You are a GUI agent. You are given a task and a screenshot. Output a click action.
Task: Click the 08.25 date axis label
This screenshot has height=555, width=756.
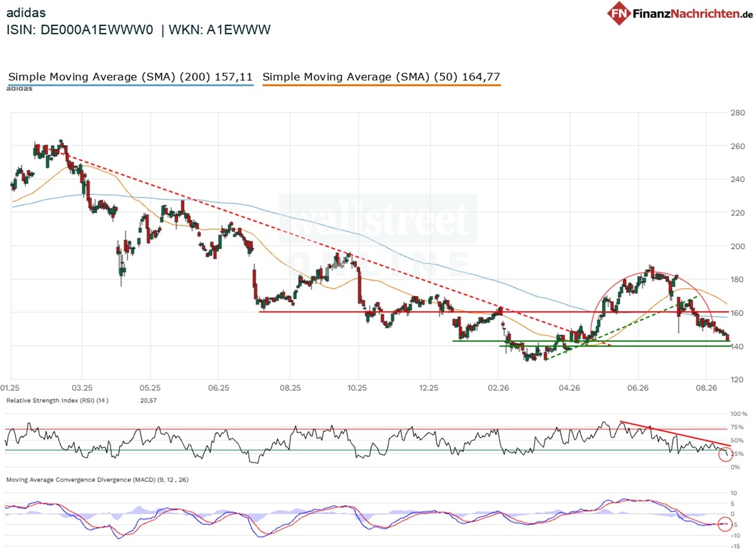point(289,388)
